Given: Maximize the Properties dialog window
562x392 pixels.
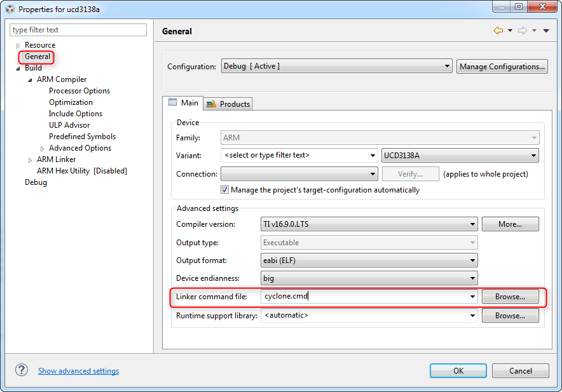Looking at the screenshot, I should (519, 6).
